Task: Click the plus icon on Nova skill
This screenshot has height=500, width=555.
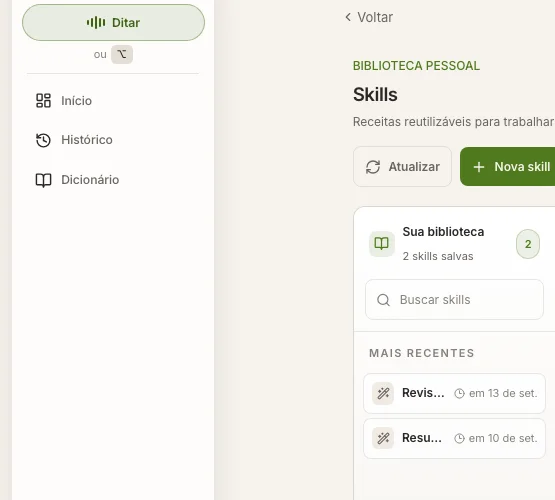Action: tap(479, 167)
